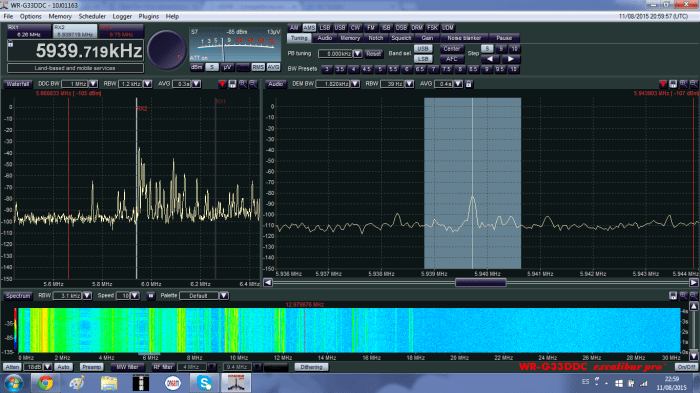
Task: Select AM demodulation mode
Action: point(294,28)
